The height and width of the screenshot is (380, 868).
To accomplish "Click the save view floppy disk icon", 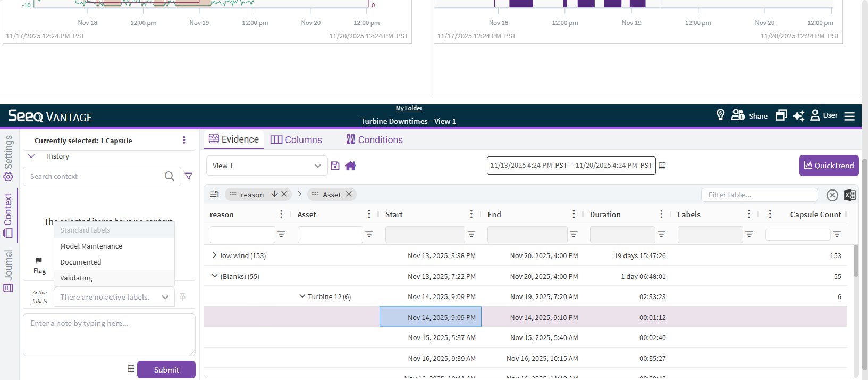I will pyautogui.click(x=335, y=166).
